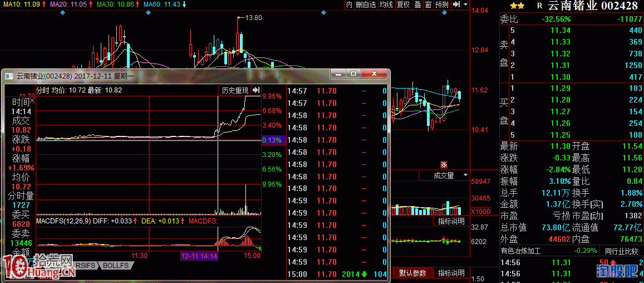The width and height of the screenshot is (644, 283).
Task: Open the 成交量 indicator dropdown
Action: click(450, 175)
